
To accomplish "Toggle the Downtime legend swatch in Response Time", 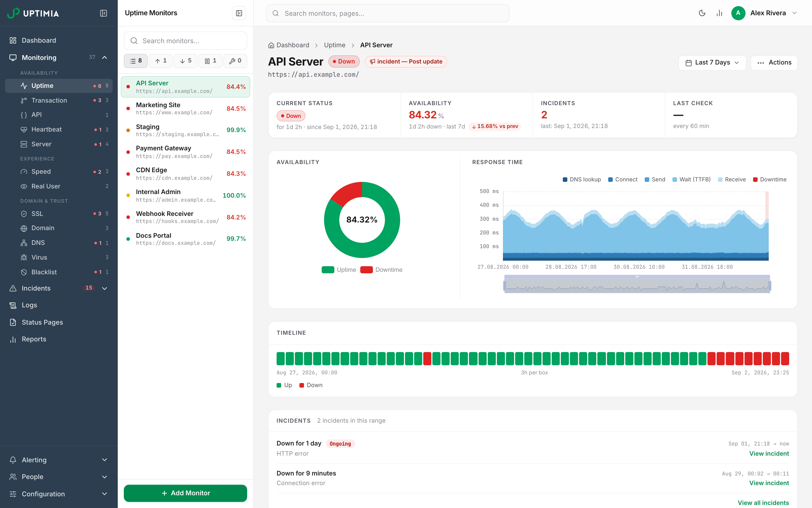I will [x=755, y=179].
